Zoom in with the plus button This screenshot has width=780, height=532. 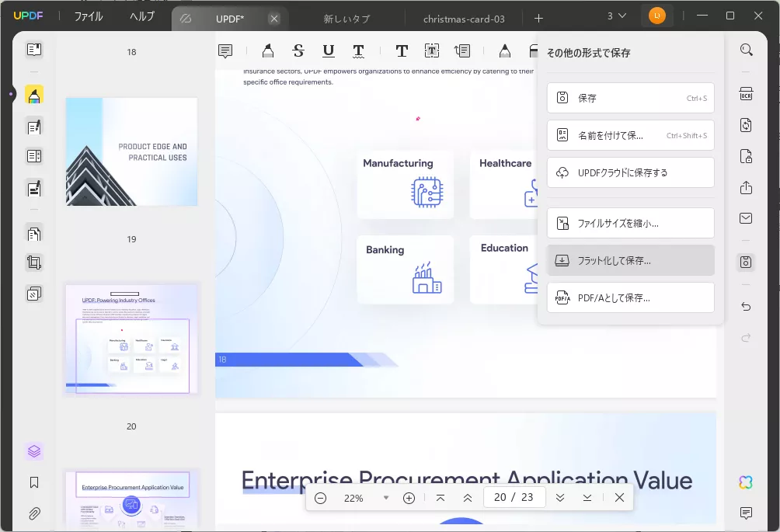[x=409, y=498]
